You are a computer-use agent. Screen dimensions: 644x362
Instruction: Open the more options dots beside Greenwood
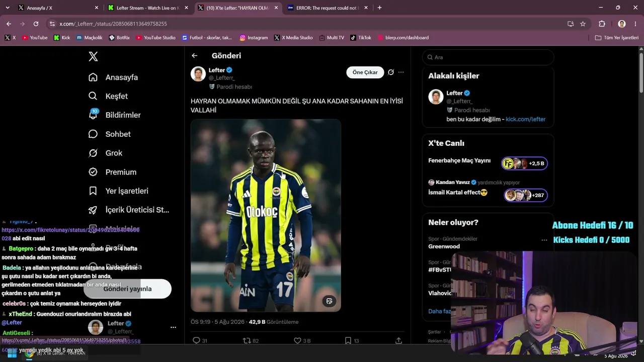[544, 240]
